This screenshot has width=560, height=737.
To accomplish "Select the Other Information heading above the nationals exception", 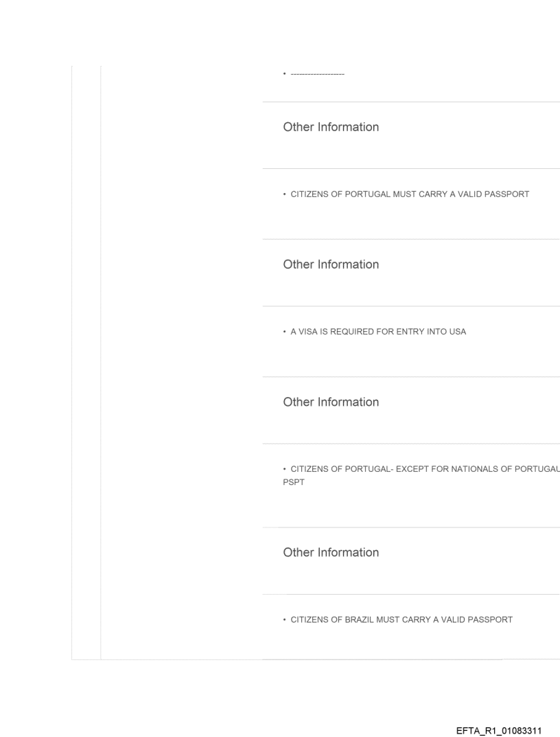I will (331, 402).
